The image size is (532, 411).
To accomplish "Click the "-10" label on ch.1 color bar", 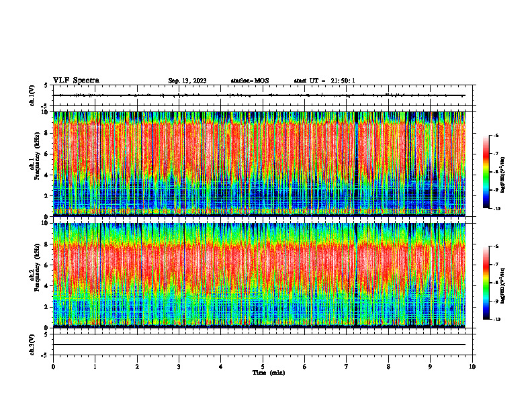I will (x=497, y=209).
